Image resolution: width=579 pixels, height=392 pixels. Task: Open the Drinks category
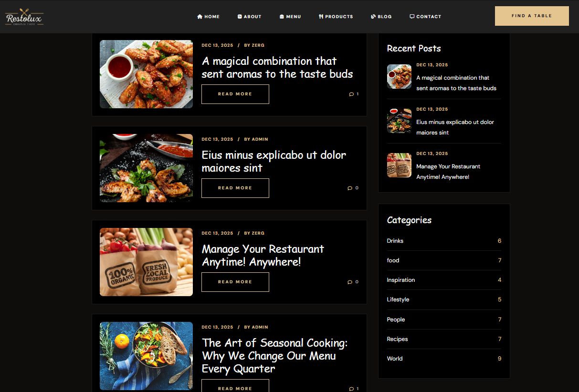(x=395, y=241)
